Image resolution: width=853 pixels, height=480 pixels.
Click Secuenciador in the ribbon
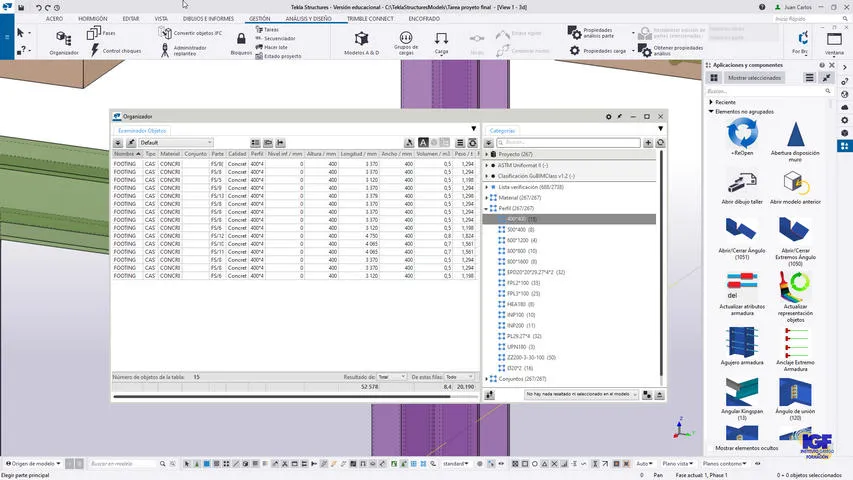tap(275, 38)
